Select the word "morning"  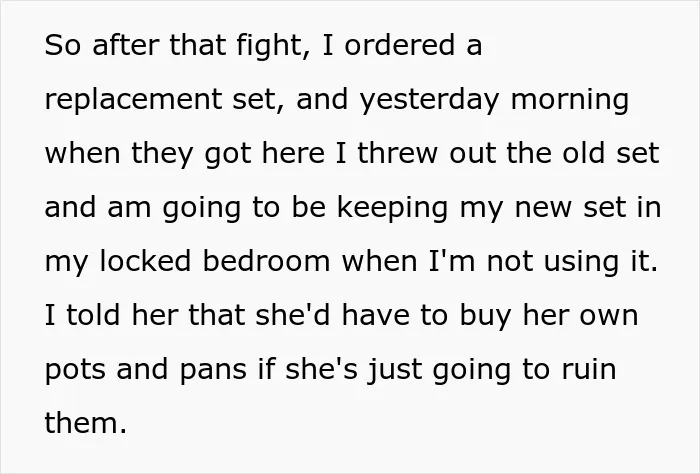pos(570,100)
